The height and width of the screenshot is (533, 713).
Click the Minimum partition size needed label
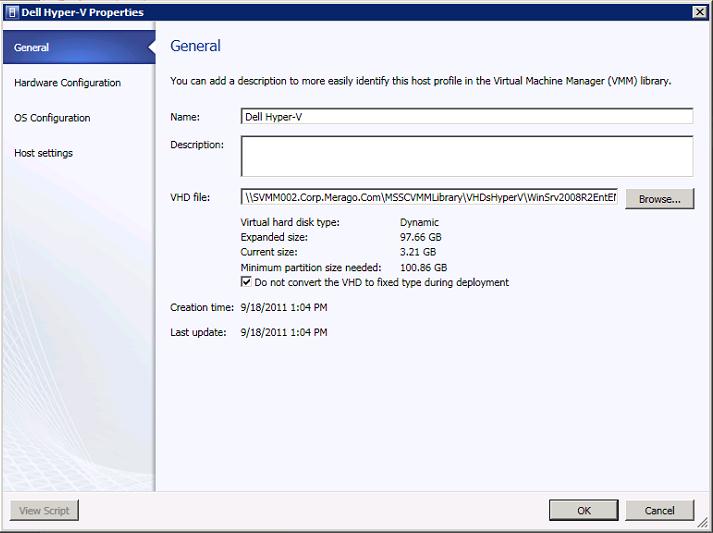pyautogui.click(x=311, y=267)
